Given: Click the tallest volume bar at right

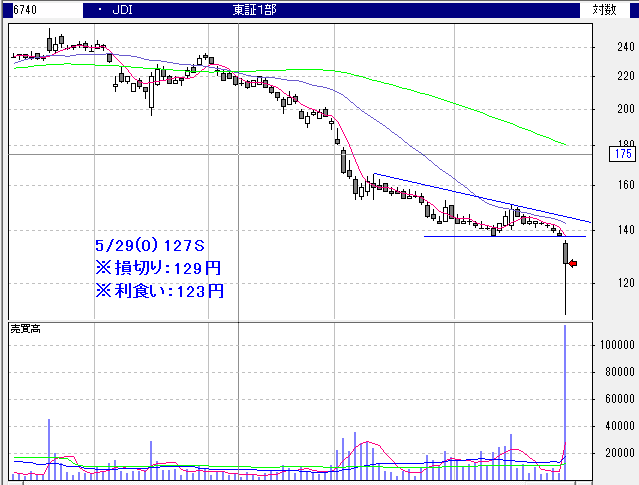Looking at the screenshot, I should [x=566, y=400].
